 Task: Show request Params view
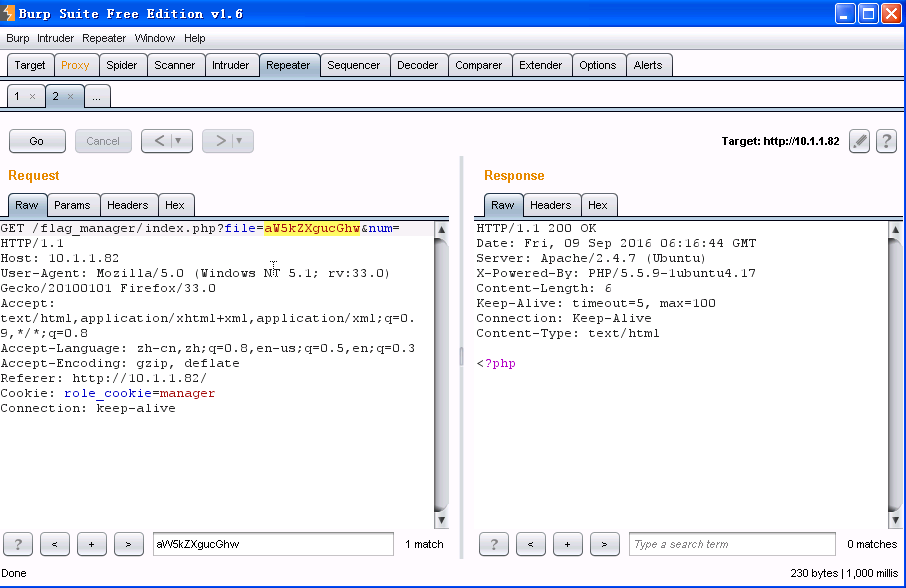72,205
